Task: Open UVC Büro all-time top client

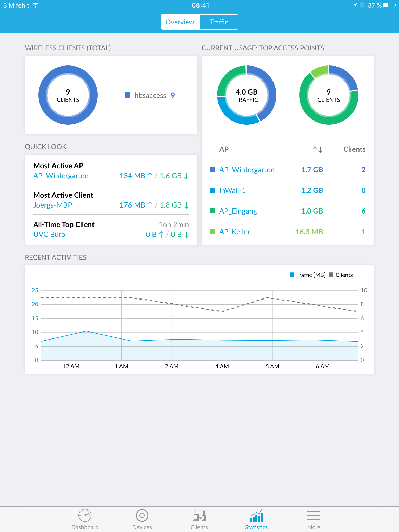Action: (49, 235)
